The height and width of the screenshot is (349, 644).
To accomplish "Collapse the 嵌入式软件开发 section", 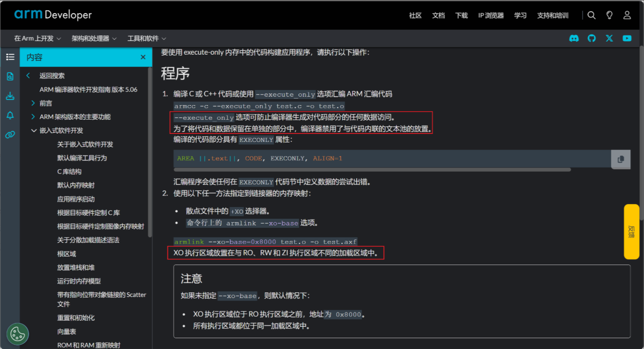I will tap(34, 130).
